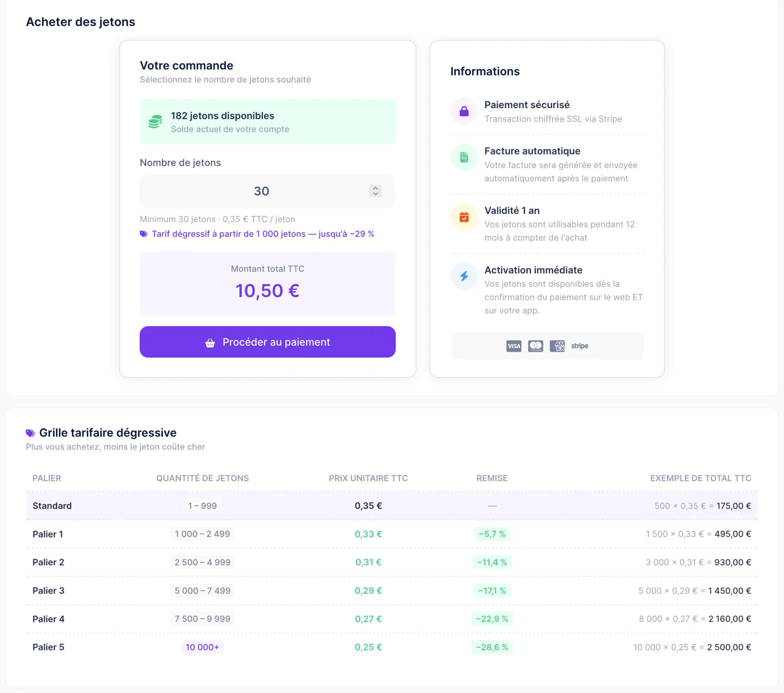Click the padlock icon next to Paiement sécurisé
The height and width of the screenshot is (693, 784).
point(464,111)
